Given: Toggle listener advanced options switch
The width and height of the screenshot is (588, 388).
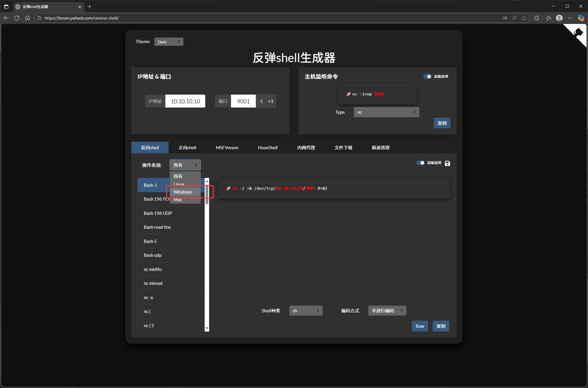Looking at the screenshot, I should pos(427,77).
